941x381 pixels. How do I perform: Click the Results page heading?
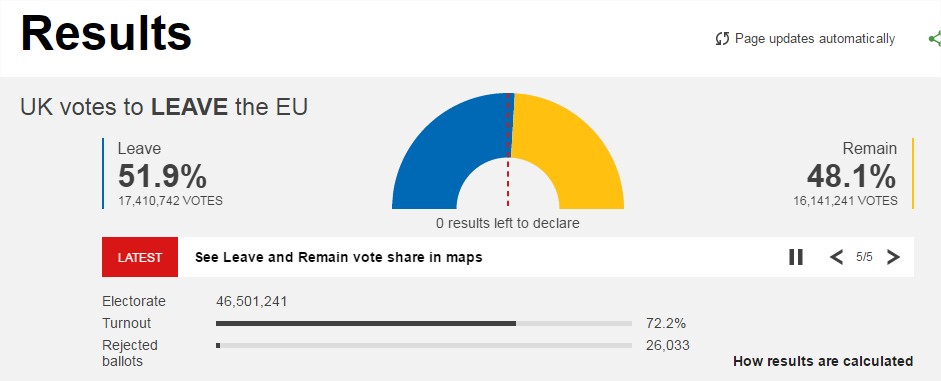tap(106, 32)
